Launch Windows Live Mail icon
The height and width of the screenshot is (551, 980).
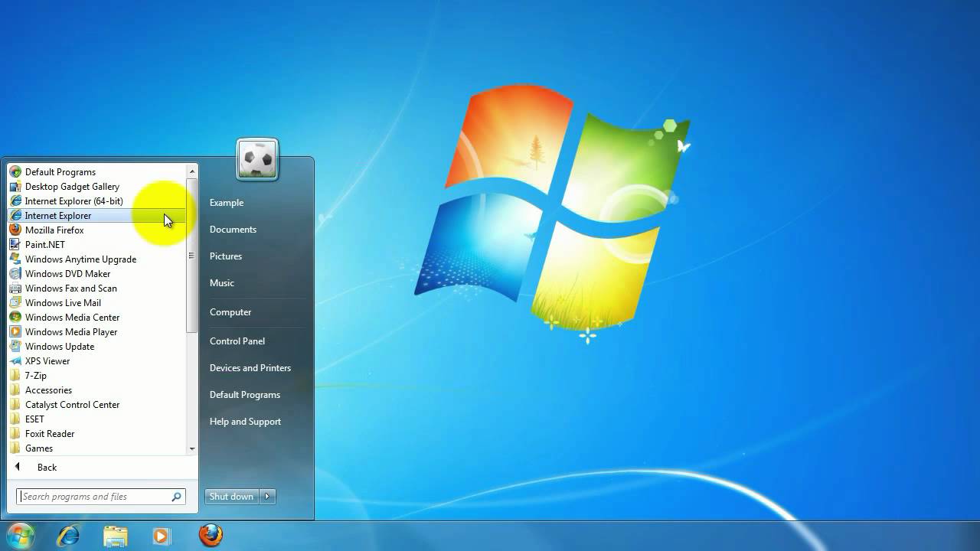pyautogui.click(x=15, y=303)
